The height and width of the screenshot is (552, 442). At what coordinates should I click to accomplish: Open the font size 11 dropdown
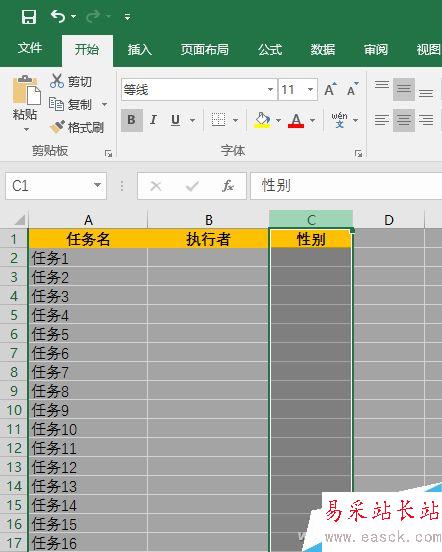[310, 89]
